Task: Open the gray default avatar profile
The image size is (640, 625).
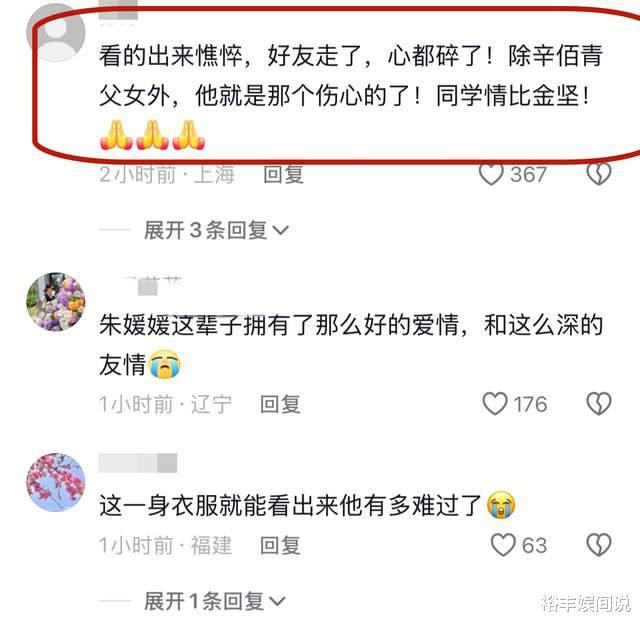Action: pyautogui.click(x=56, y=33)
